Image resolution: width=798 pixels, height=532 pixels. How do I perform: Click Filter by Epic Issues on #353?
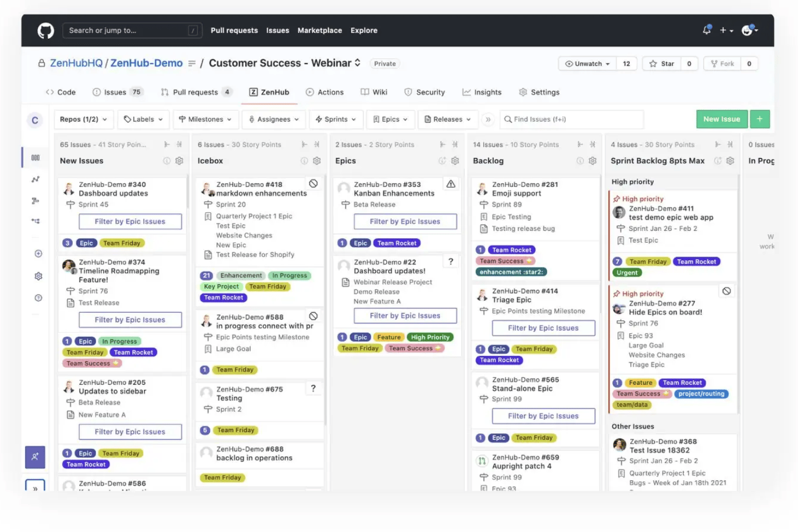coord(405,222)
